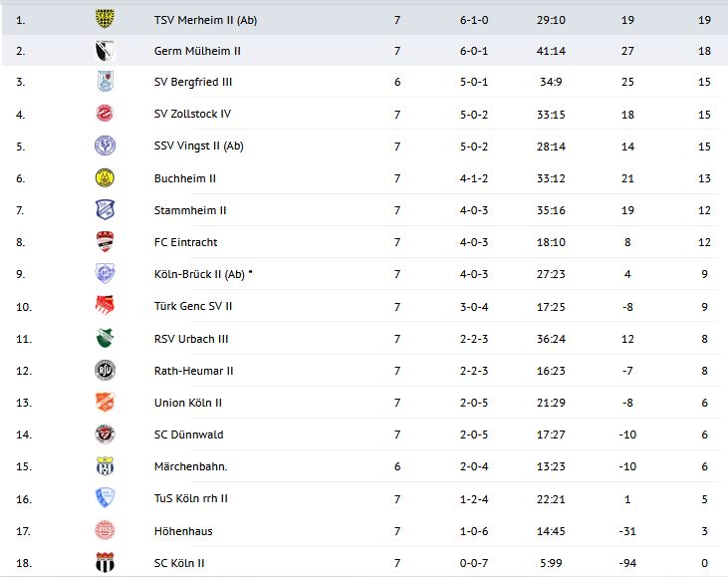Click the Stammheim II blue crest
The height and width of the screenshot is (577, 728).
point(105,210)
